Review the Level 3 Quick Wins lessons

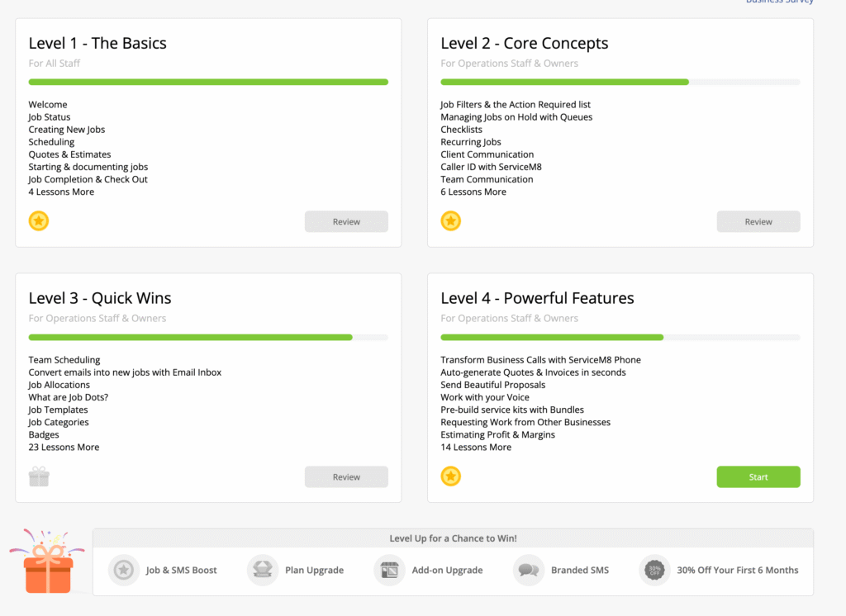346,476
